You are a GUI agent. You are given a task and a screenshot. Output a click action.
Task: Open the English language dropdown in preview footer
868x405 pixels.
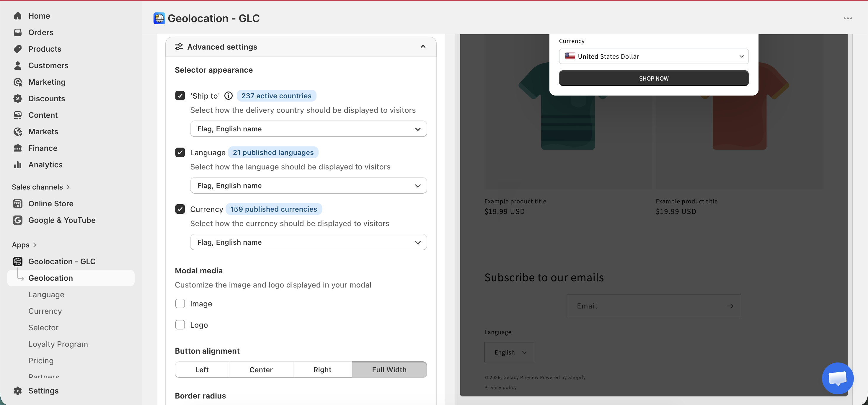pyautogui.click(x=509, y=352)
